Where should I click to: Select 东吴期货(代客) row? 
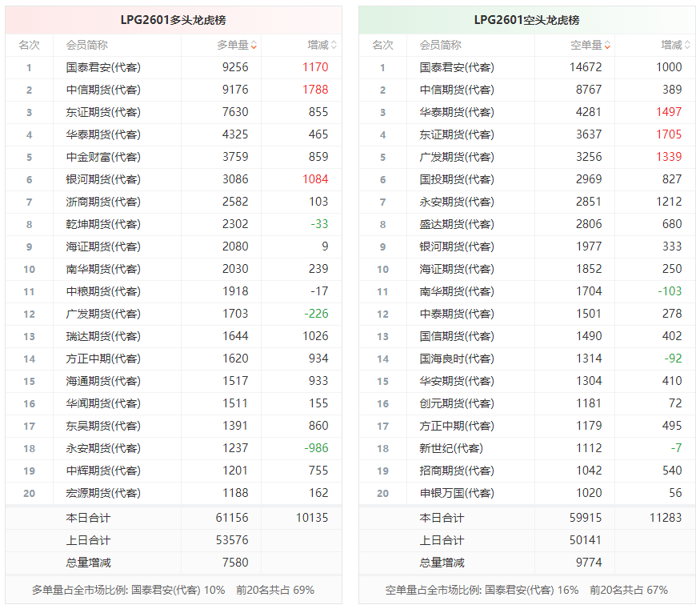174,426
